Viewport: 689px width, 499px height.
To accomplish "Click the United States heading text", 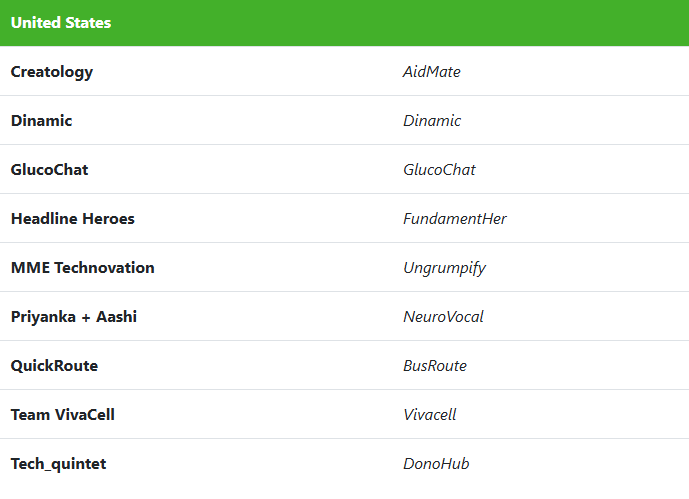I will (x=61, y=23).
